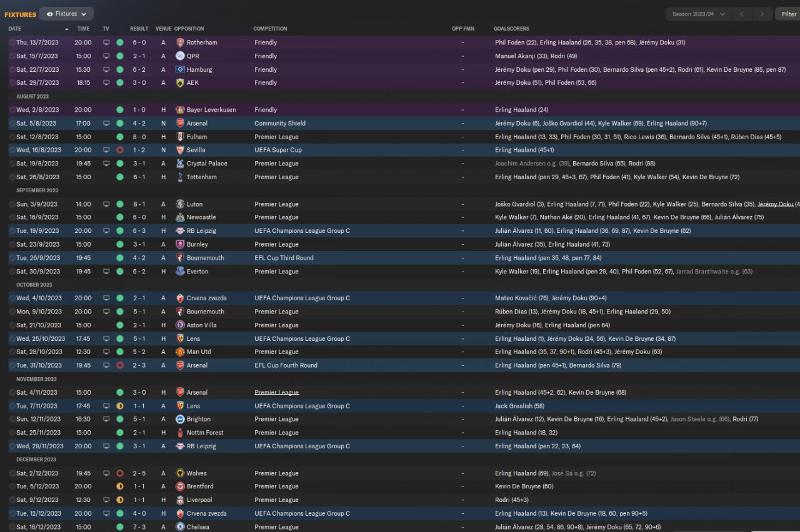Sort fixtures by the DATE column header

15,29
